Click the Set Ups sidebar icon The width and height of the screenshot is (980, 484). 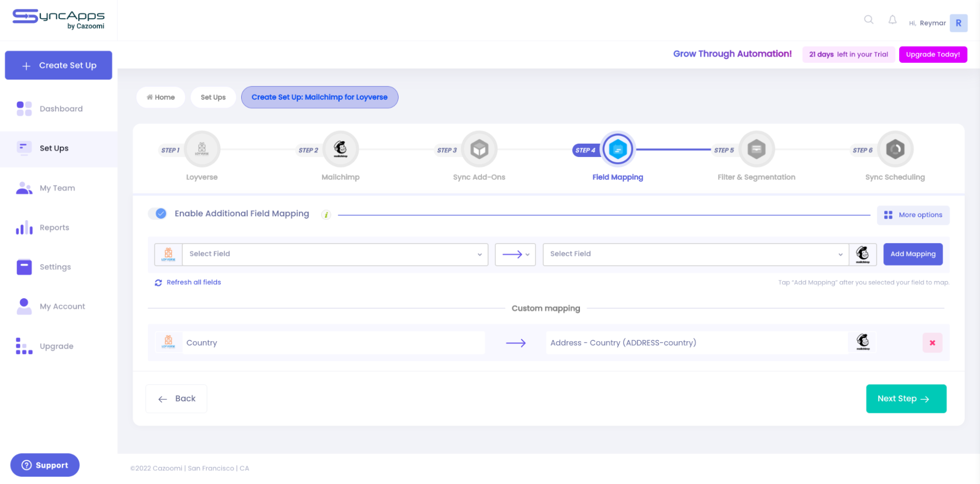click(24, 148)
